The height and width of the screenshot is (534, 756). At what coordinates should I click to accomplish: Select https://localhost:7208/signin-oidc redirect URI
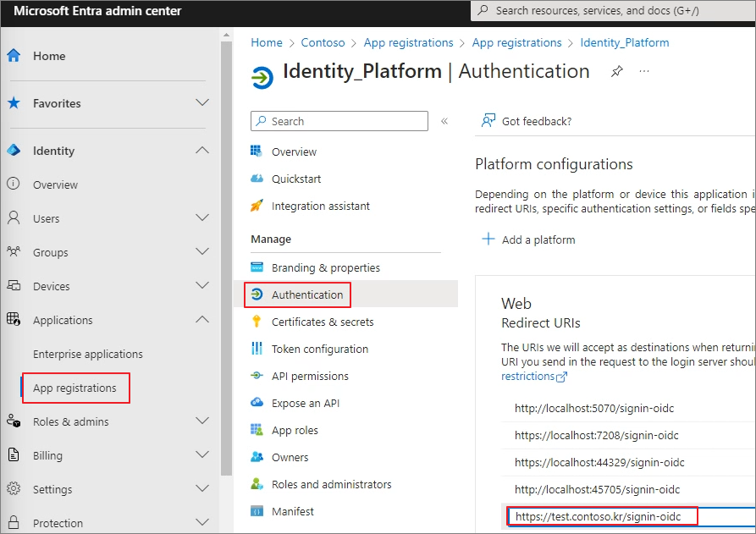coord(596,435)
